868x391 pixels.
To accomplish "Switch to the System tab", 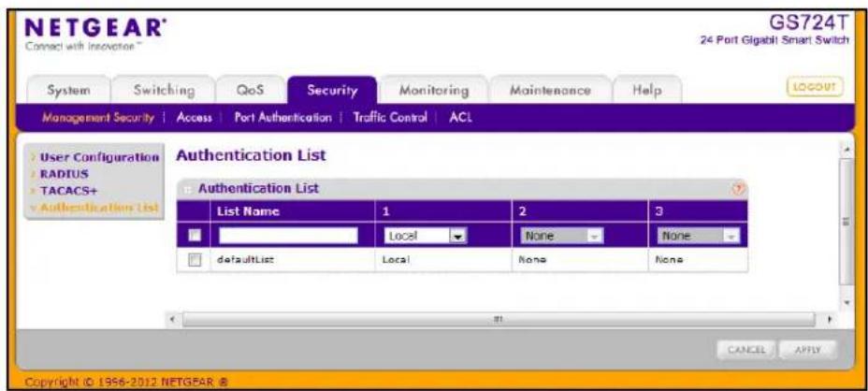I will 68,91.
